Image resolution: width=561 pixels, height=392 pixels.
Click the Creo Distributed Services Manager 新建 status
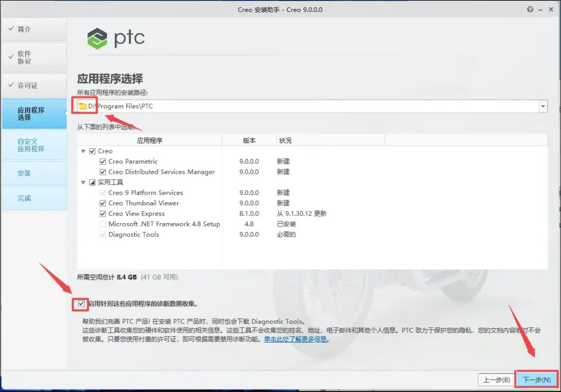283,172
